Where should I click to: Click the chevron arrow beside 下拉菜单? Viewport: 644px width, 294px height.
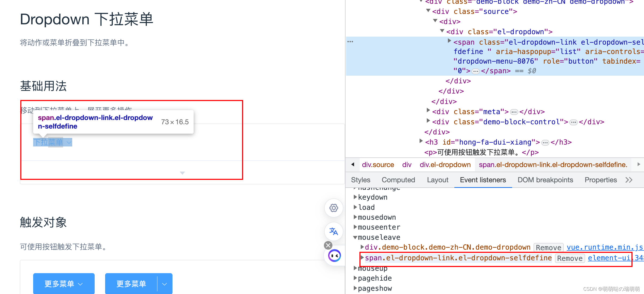pos(69,142)
